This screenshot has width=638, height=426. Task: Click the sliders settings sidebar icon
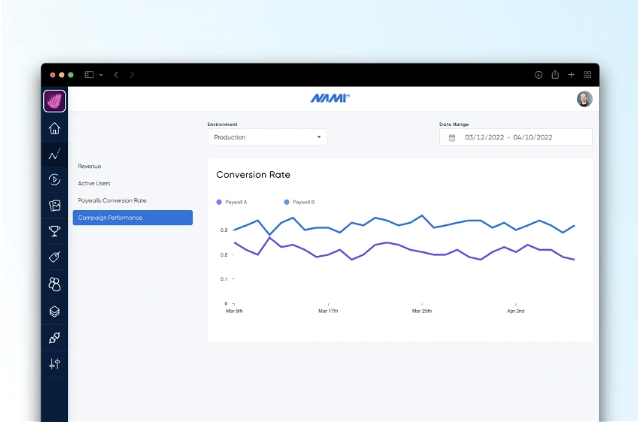[54, 364]
